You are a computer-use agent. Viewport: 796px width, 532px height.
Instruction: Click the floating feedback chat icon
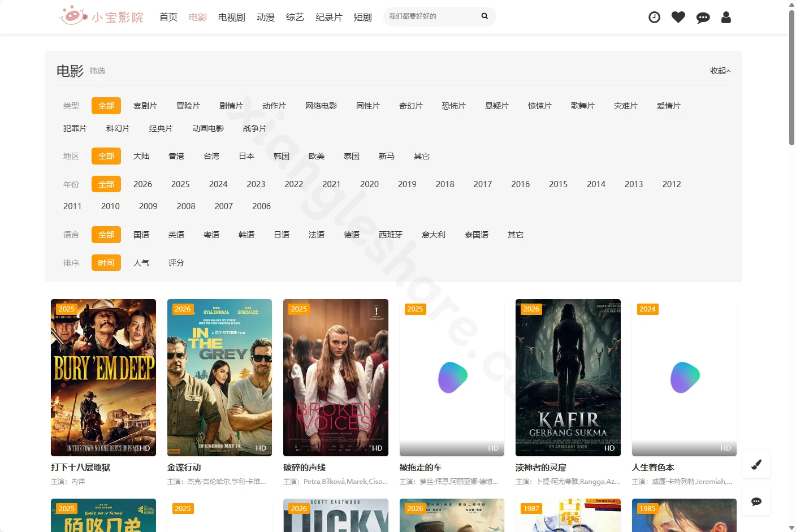756,501
